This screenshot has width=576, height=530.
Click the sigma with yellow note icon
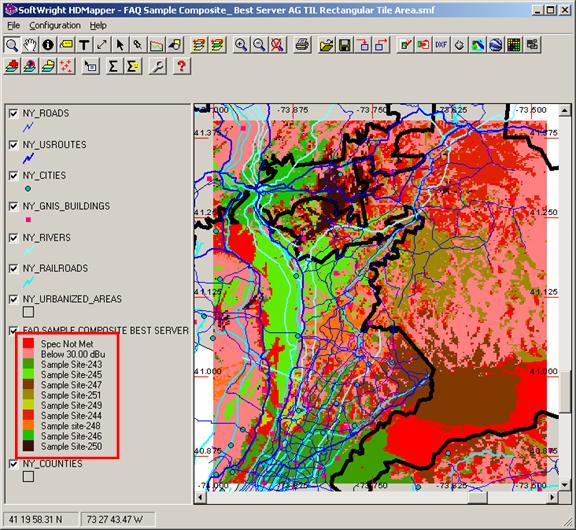(x=133, y=66)
